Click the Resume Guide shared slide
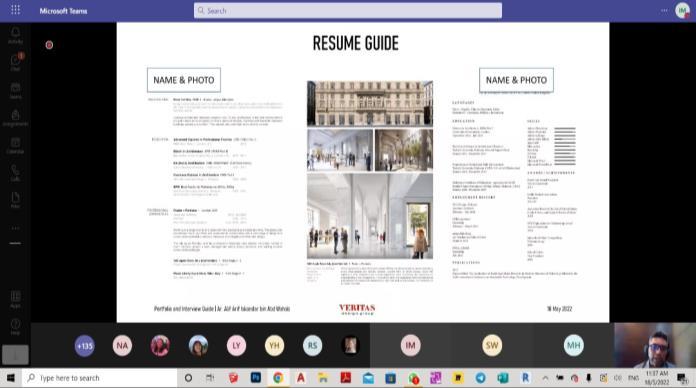Image resolution: width=696 pixels, height=388 pixels. pos(363,172)
